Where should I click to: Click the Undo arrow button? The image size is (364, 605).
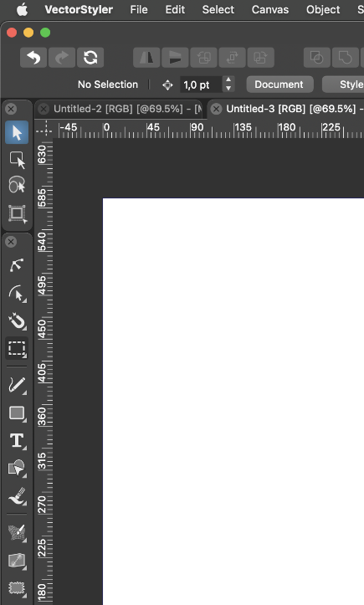[x=33, y=58]
